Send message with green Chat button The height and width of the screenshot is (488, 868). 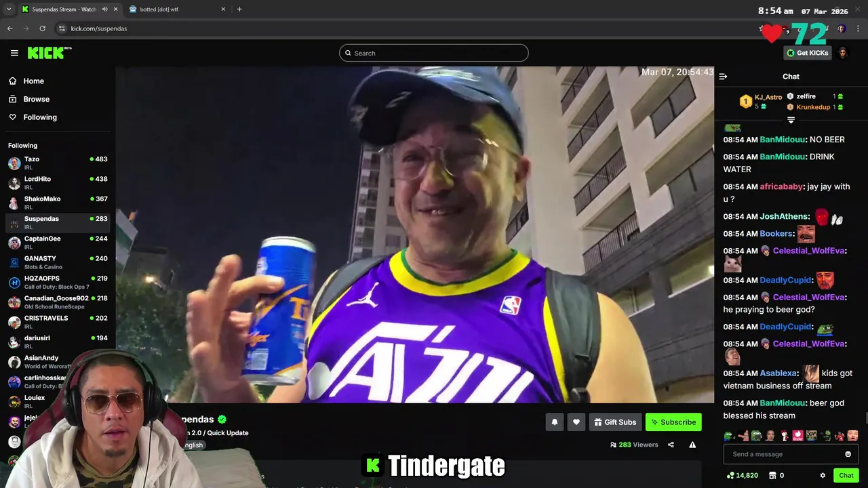point(846,476)
